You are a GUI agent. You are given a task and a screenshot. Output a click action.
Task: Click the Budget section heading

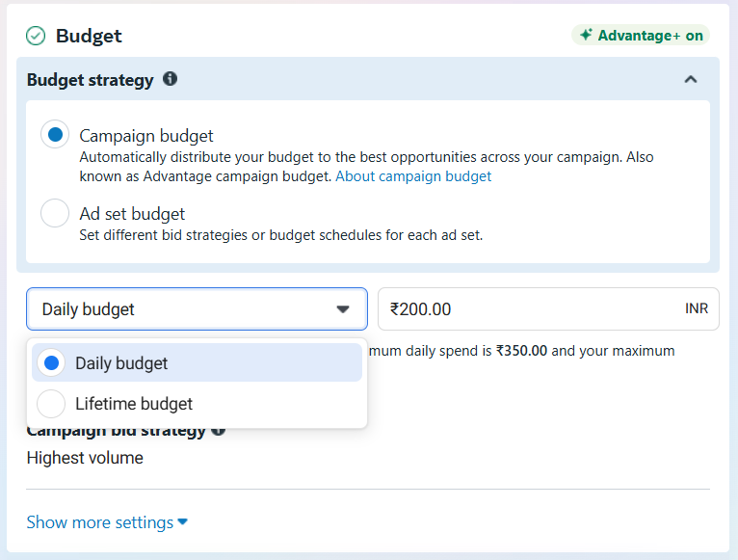[89, 36]
